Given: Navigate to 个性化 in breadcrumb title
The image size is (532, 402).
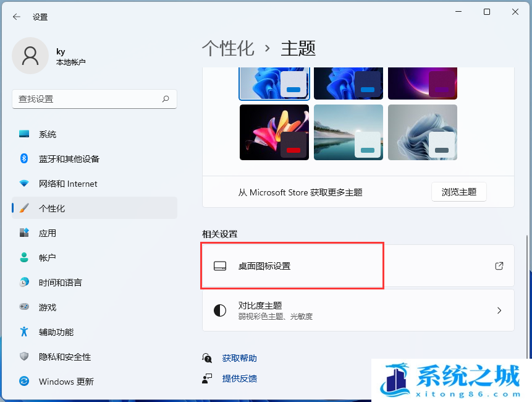Looking at the screenshot, I should point(228,48).
